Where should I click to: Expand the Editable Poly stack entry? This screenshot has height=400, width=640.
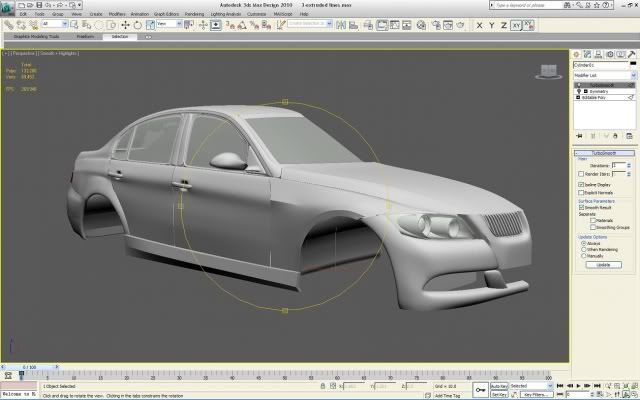578,98
